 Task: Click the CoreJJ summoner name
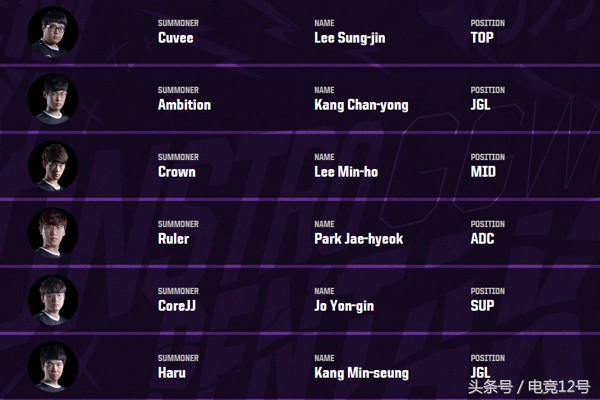(178, 306)
